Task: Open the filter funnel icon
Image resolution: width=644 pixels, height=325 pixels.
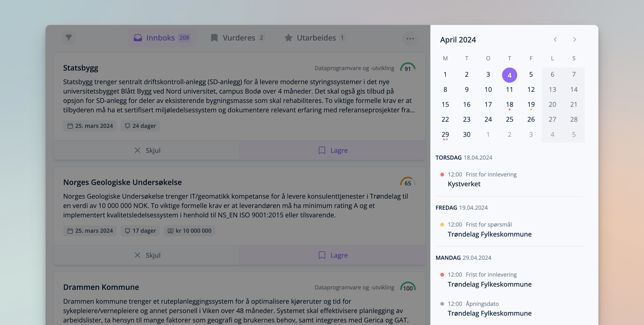Action: (x=68, y=38)
